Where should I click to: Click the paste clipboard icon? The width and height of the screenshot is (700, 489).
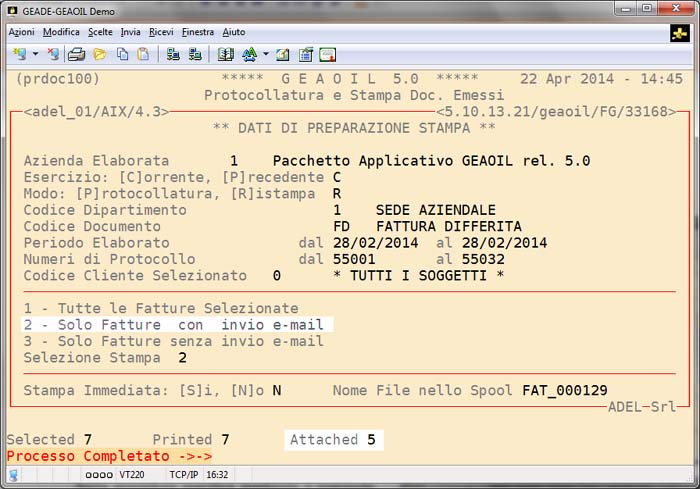point(143,54)
